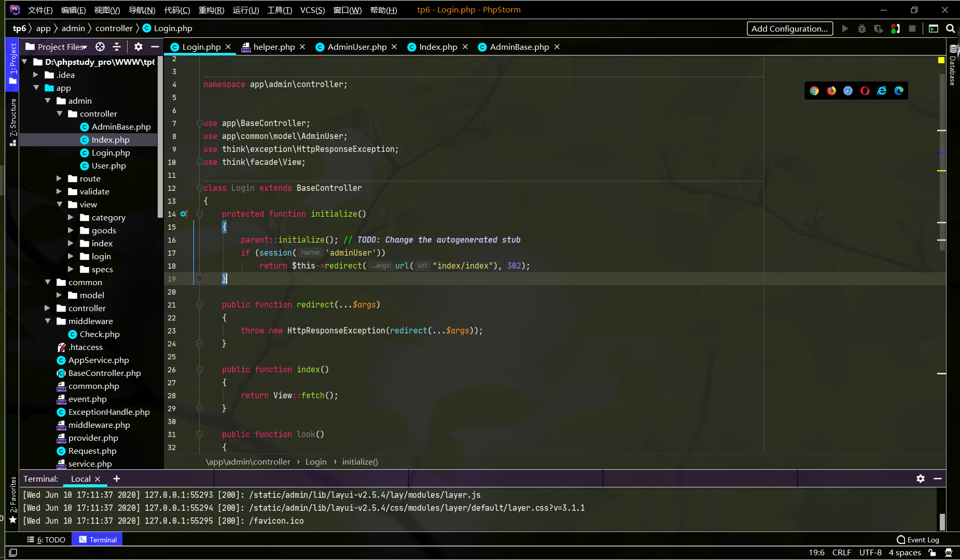960x560 pixels.
Task: Fold the index() function at line 26
Action: coord(199,369)
